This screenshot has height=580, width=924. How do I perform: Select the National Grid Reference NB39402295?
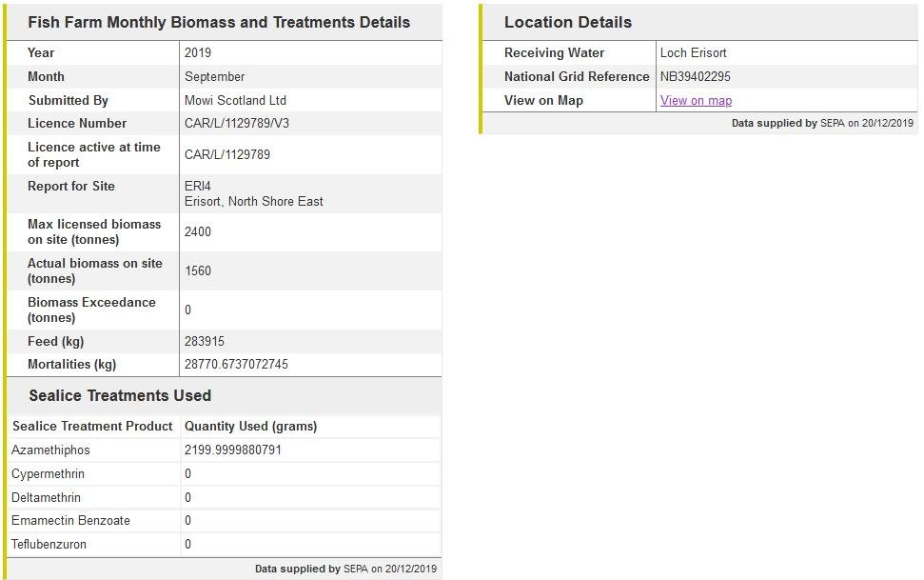(x=696, y=76)
